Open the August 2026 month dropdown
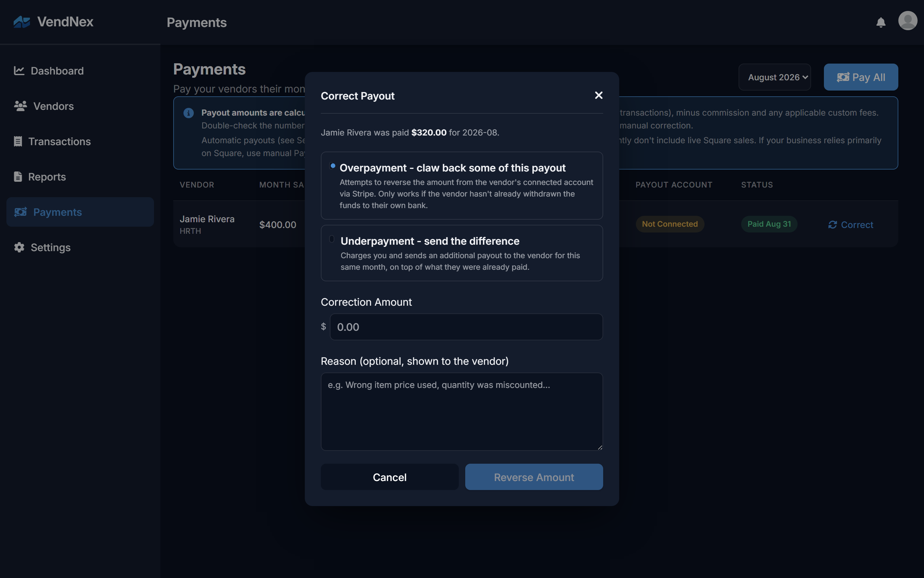 (x=774, y=77)
